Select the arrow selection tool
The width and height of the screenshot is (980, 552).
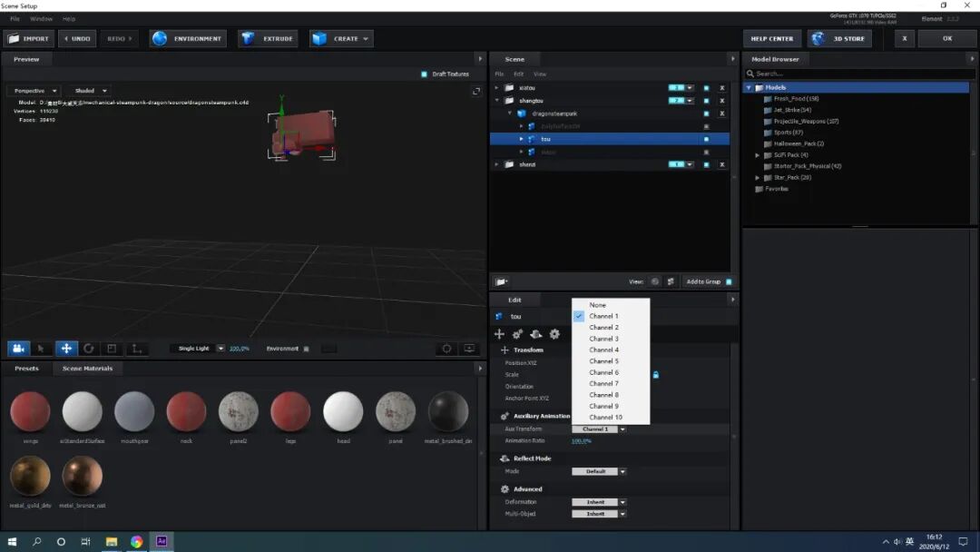(41, 349)
